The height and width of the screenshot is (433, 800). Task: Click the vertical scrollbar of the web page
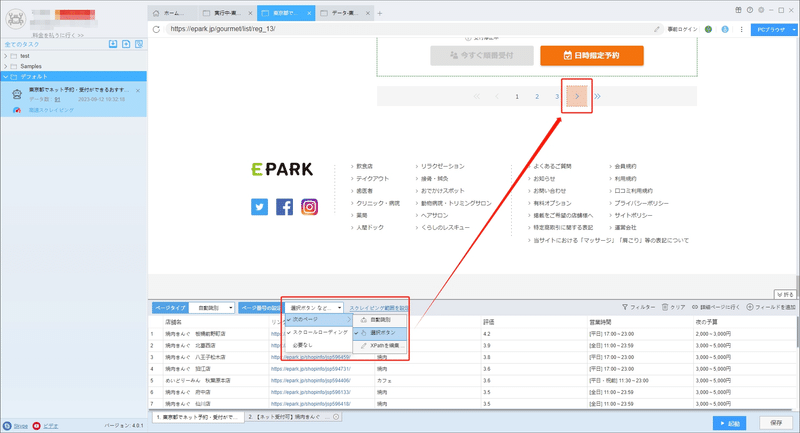[x=797, y=168]
